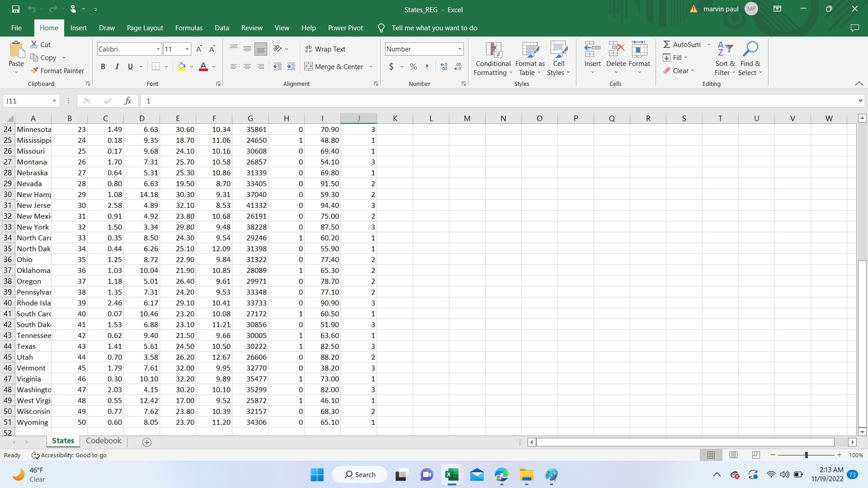Click the Conditional Formatting icon
Screen dimensions: 868x488
pyautogui.click(x=493, y=51)
